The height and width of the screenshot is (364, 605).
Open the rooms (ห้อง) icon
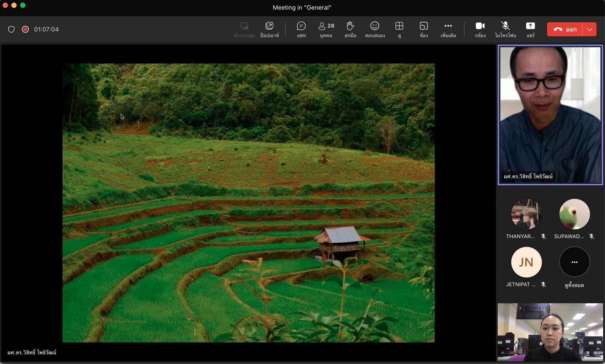pos(424,29)
